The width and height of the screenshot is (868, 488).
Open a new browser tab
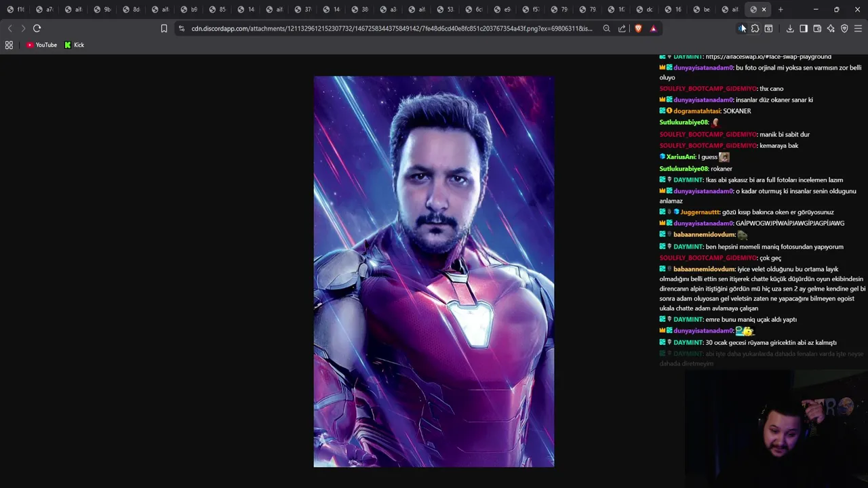coord(781,9)
